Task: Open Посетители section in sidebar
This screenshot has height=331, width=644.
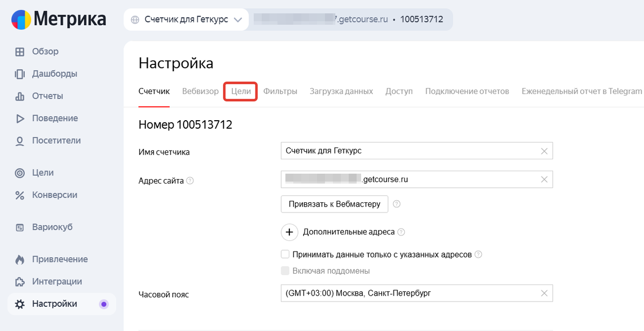Action: (x=56, y=141)
